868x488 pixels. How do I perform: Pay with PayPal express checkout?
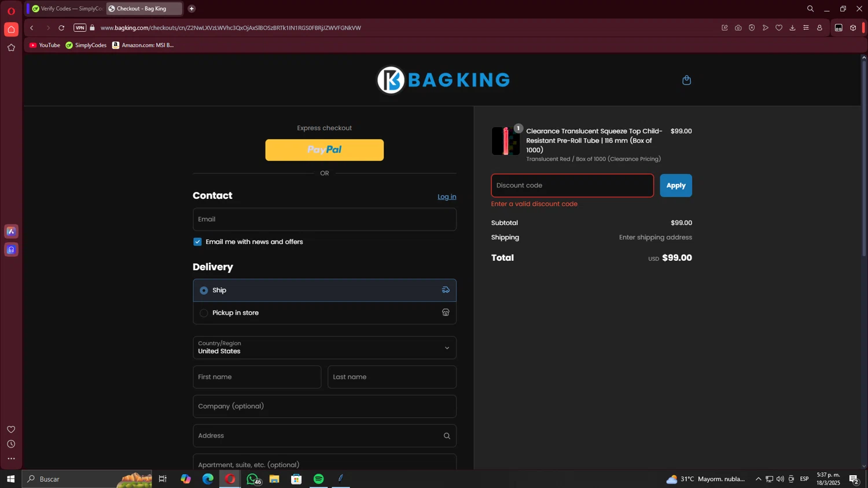(x=325, y=150)
